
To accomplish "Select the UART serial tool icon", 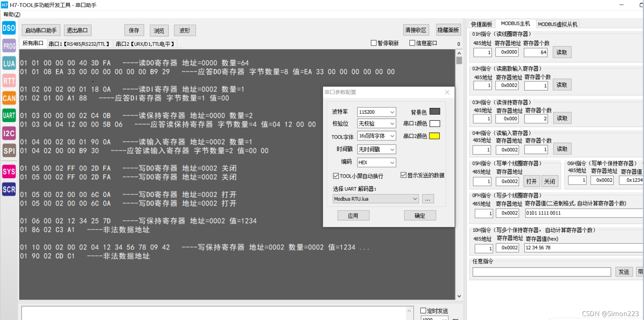I will click(9, 115).
